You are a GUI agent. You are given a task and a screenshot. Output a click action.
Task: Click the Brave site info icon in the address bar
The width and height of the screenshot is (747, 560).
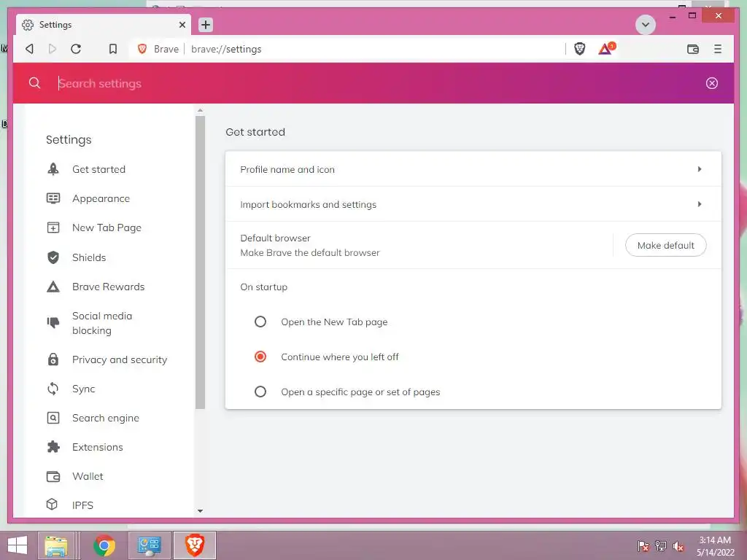[142, 49]
